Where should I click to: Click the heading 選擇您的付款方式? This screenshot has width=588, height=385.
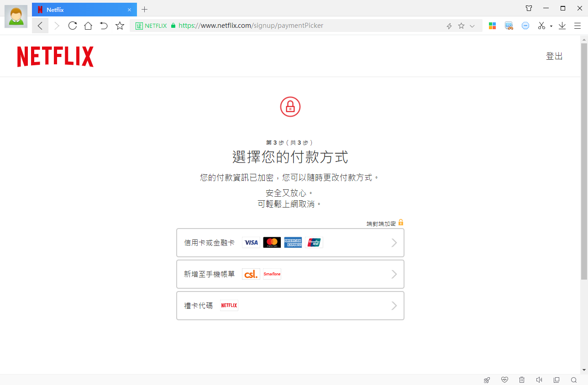pyautogui.click(x=290, y=157)
